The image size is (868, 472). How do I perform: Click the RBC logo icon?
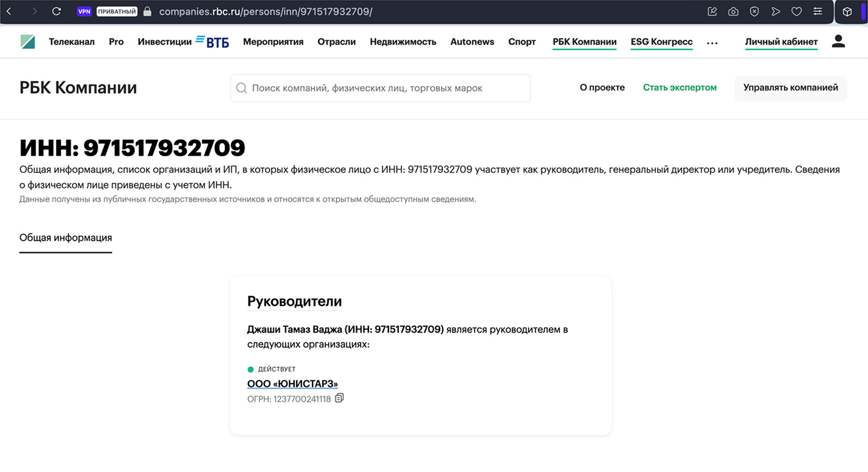(x=28, y=42)
